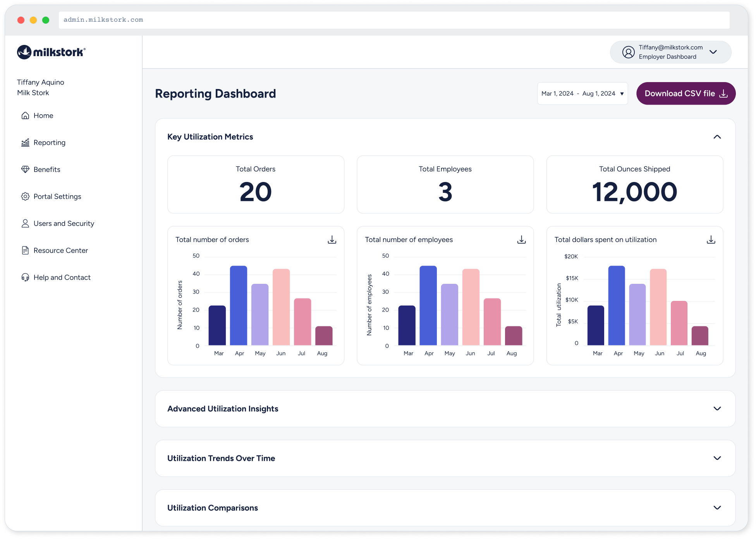Collapse the Key Utilization Metrics section
Image resolution: width=756 pixels, height=539 pixels.
717,137
